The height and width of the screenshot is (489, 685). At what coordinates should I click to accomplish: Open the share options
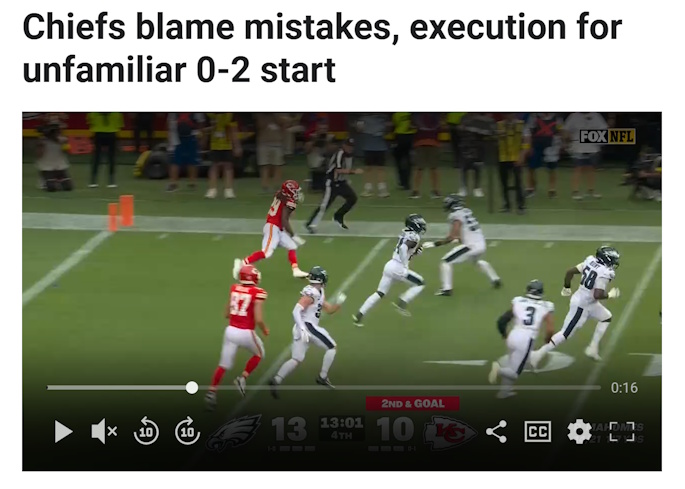point(496,432)
